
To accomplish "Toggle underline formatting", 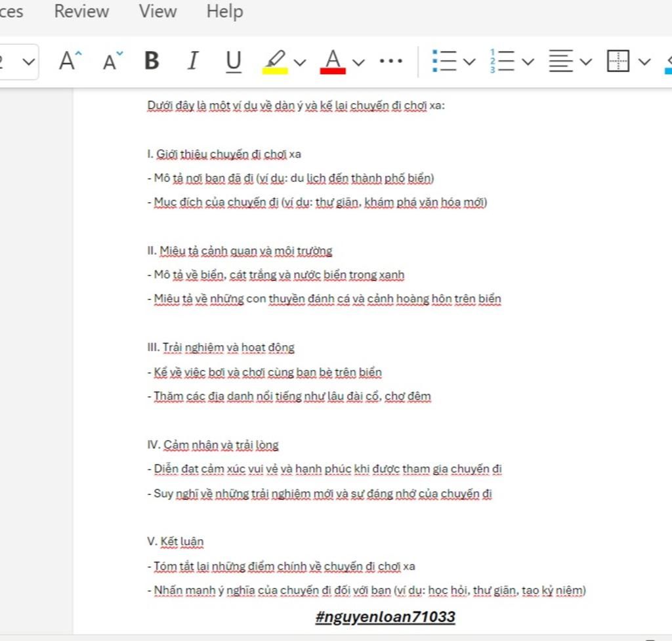I will [x=234, y=61].
